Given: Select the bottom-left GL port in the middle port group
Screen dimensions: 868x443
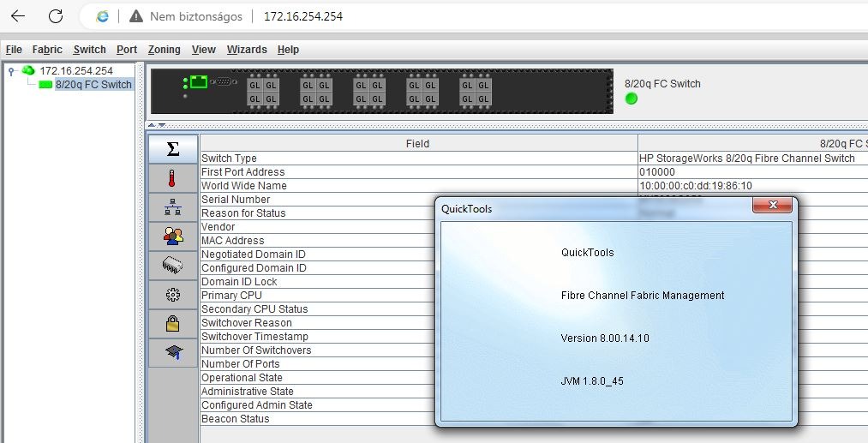Looking at the screenshot, I should click(361, 99).
